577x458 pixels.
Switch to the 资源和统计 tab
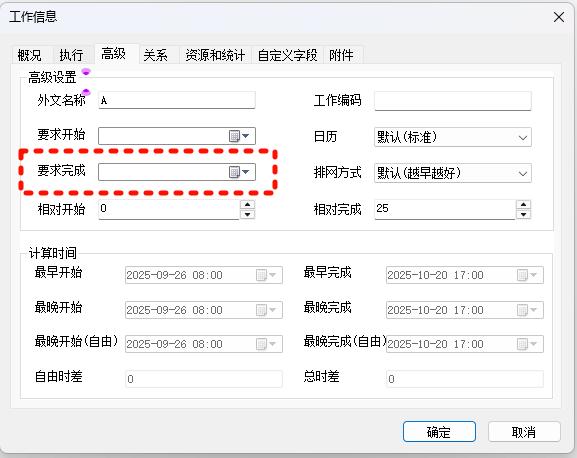215,55
